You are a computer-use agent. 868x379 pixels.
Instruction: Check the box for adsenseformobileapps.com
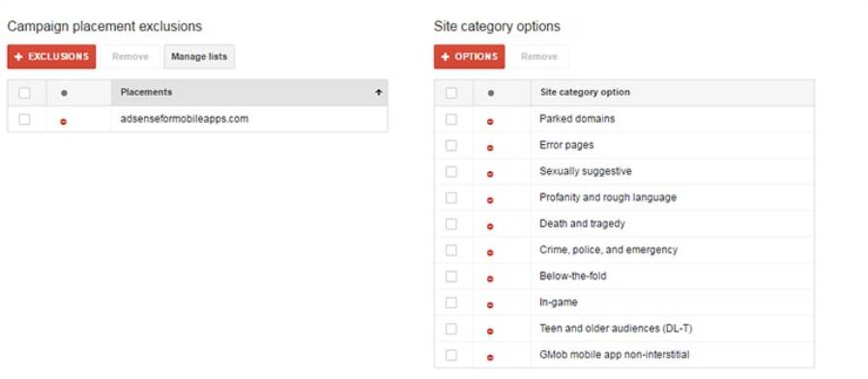(x=24, y=119)
